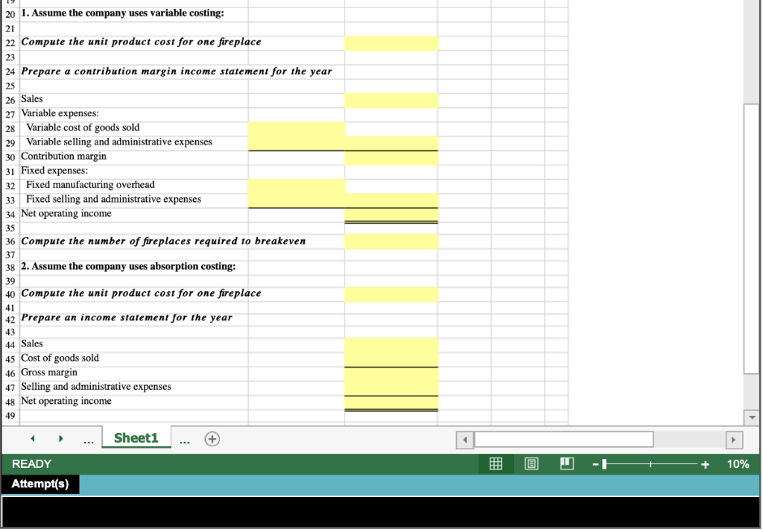Expand hidden sheets via left ellipsis

coord(89,439)
